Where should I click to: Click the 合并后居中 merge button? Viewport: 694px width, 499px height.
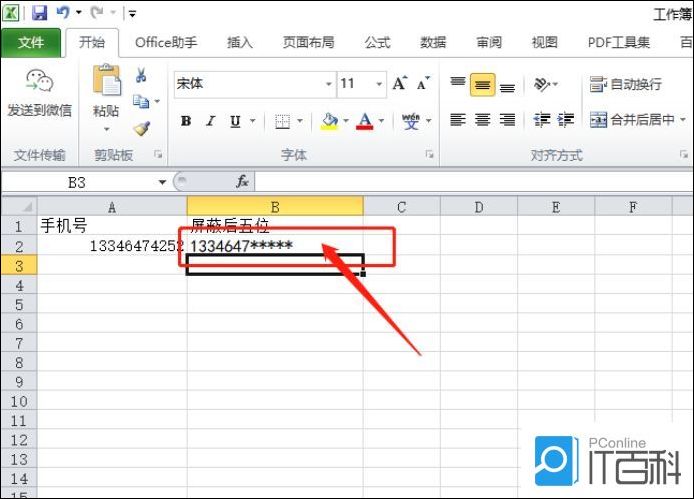(633, 120)
